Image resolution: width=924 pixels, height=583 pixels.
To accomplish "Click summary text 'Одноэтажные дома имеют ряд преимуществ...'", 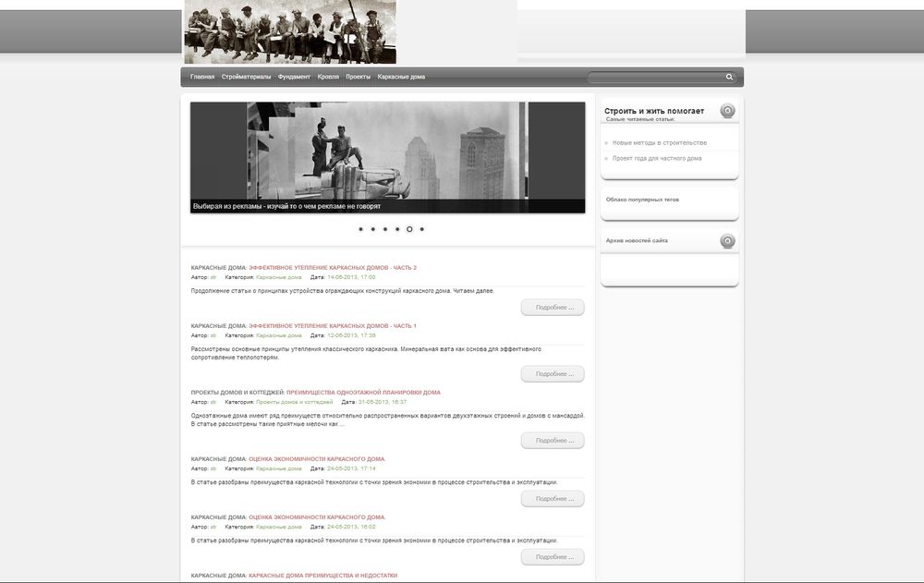I will coord(388,419).
